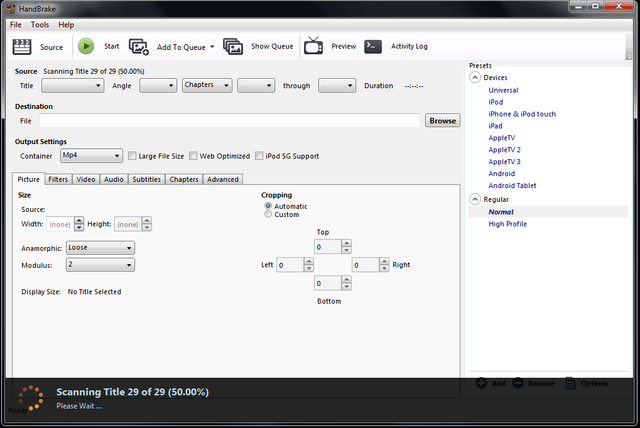Click the Start toolbar label

coord(111,47)
